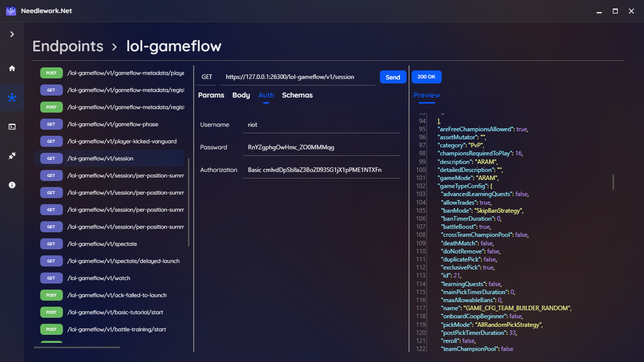
Task: Open the Info icon at sidebar bottom
Action: (12, 185)
